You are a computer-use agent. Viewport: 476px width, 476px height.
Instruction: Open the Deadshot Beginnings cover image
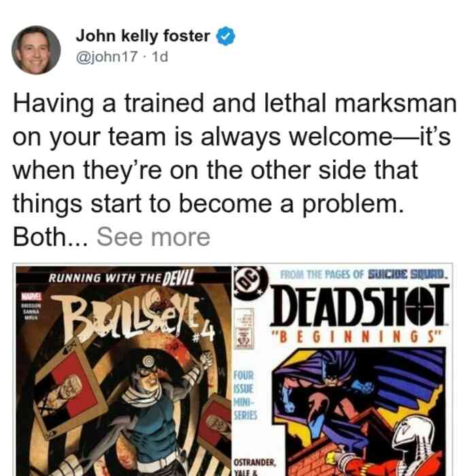click(x=342, y=371)
